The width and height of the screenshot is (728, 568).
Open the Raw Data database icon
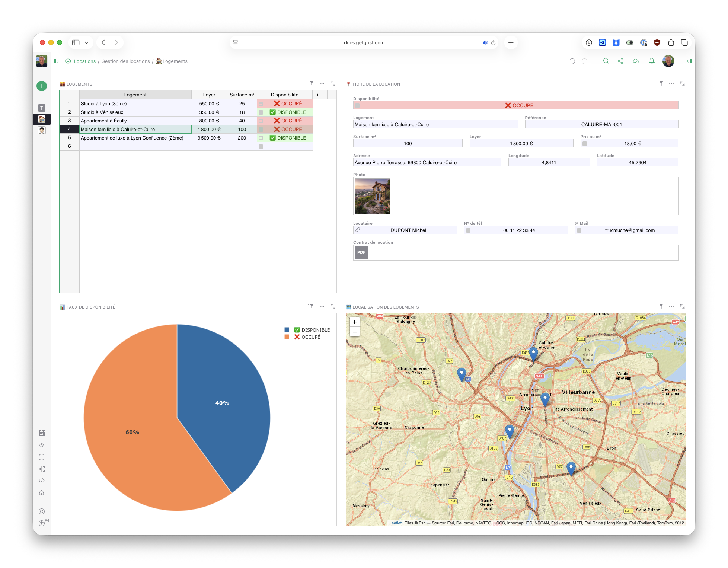click(42, 457)
